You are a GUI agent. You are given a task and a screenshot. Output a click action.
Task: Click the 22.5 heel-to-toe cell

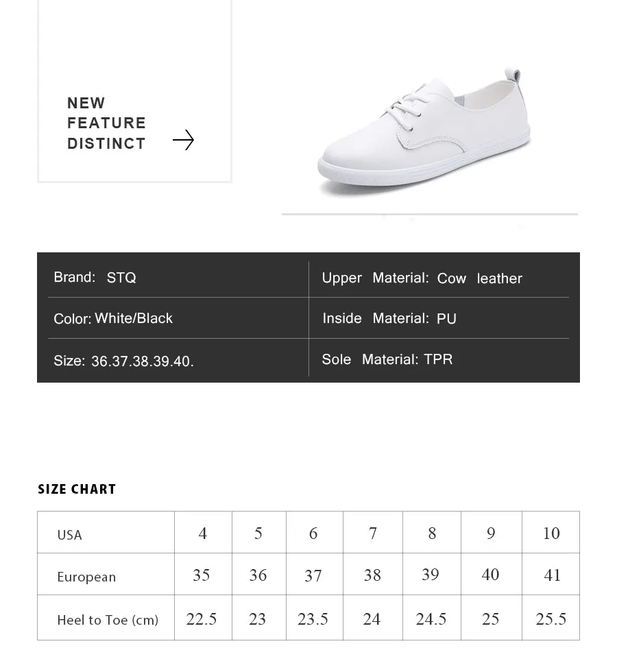pos(203,618)
